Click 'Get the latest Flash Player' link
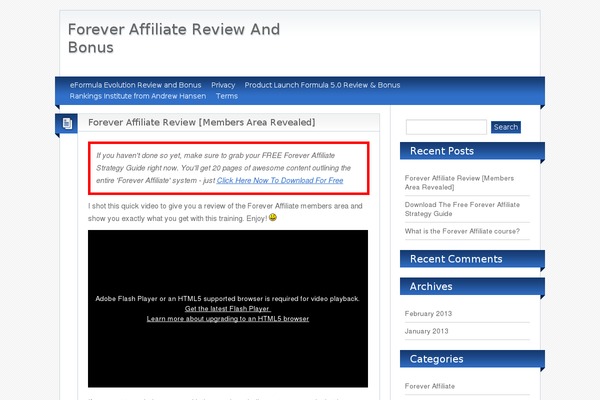Viewport: 600px width, 400px height. point(228,309)
